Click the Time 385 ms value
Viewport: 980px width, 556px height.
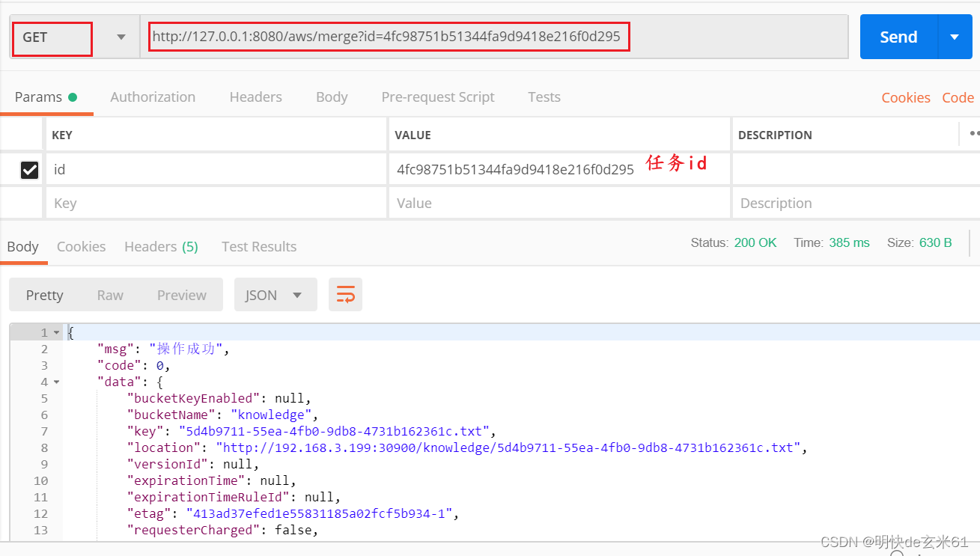(x=849, y=242)
